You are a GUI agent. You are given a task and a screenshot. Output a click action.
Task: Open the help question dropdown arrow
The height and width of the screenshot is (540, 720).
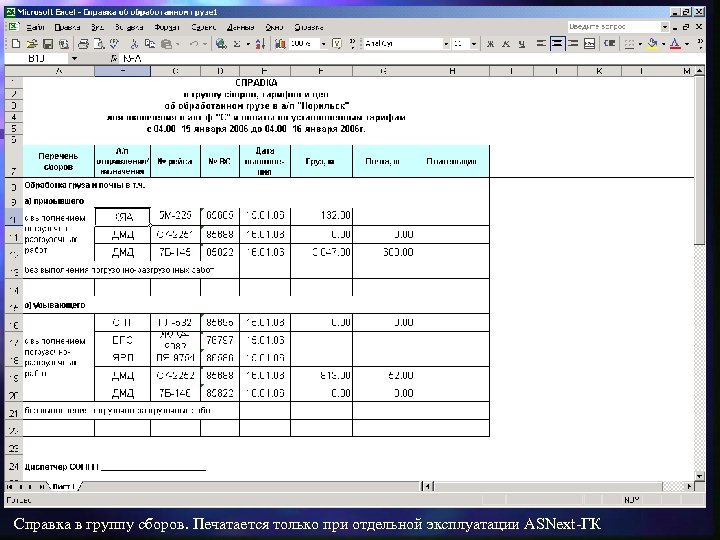(664, 27)
